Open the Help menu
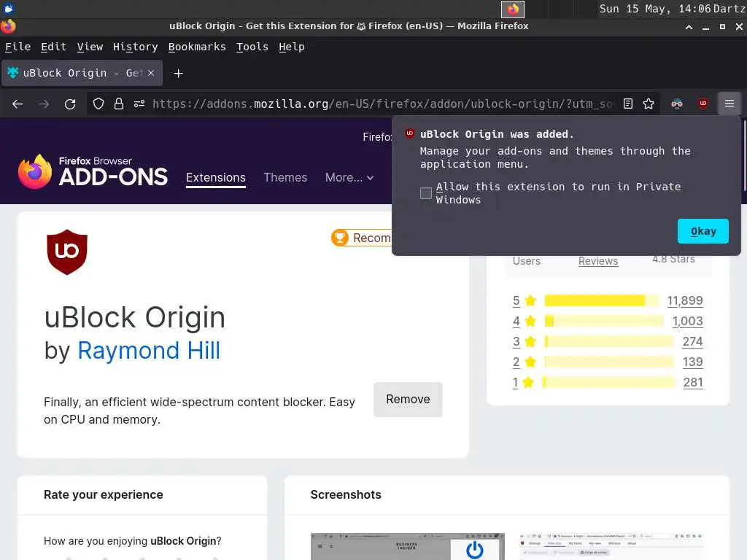Viewport: 747px width, 560px height. coord(292,47)
